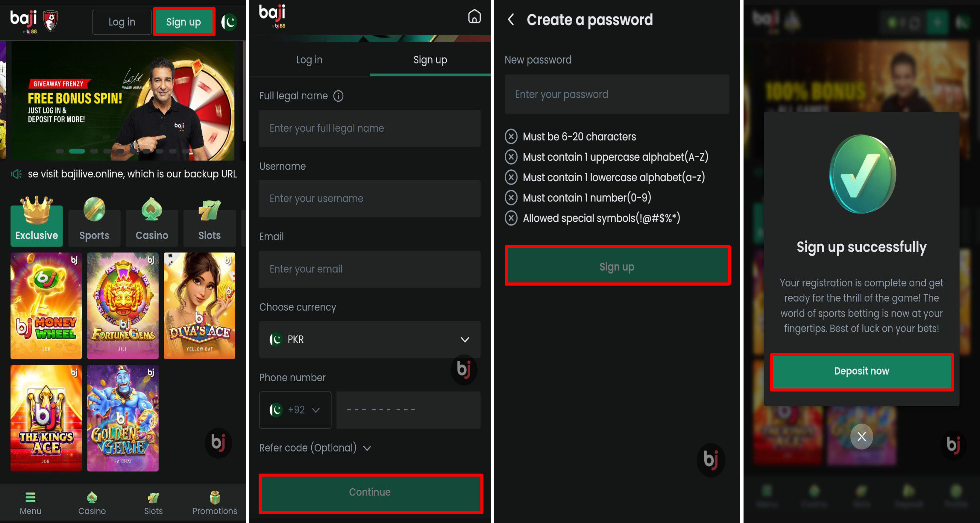This screenshot has width=980, height=523.
Task: Open the +92 country code dropdown
Action: pos(295,410)
